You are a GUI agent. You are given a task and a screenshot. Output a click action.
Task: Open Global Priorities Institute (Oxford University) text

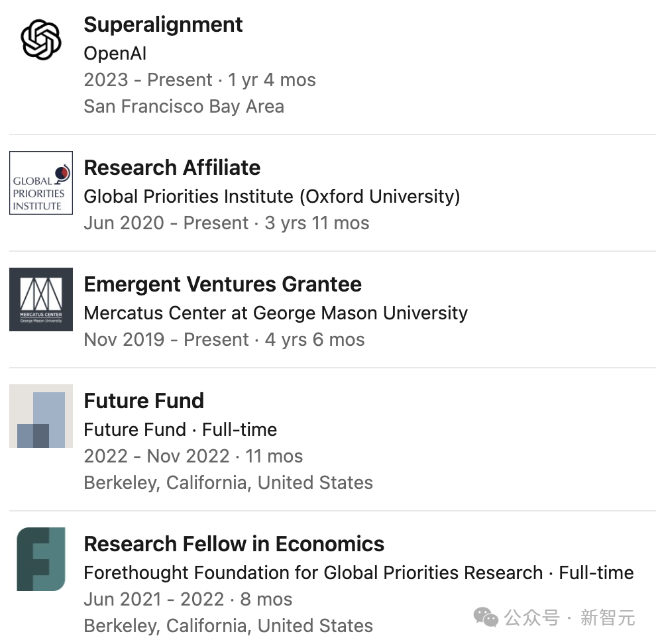pos(272,197)
